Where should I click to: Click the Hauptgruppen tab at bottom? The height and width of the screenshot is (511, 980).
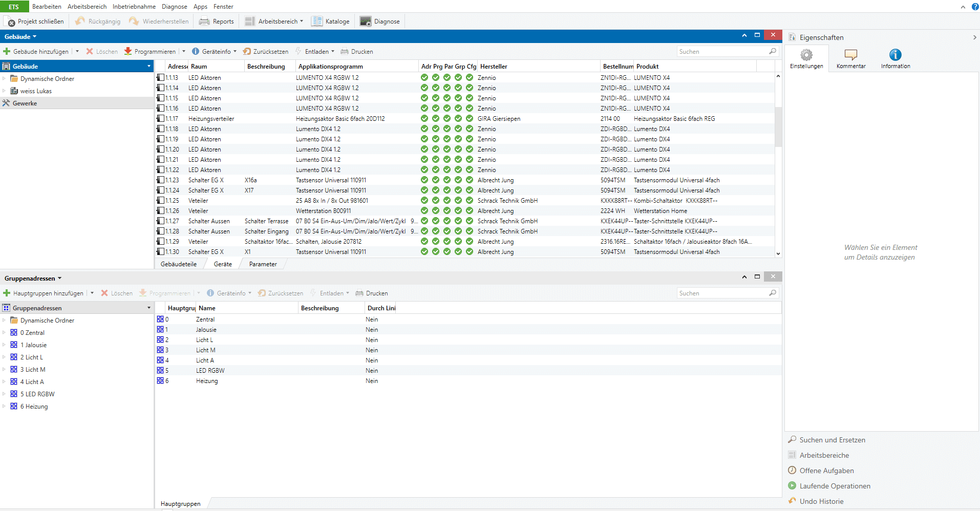pyautogui.click(x=181, y=504)
